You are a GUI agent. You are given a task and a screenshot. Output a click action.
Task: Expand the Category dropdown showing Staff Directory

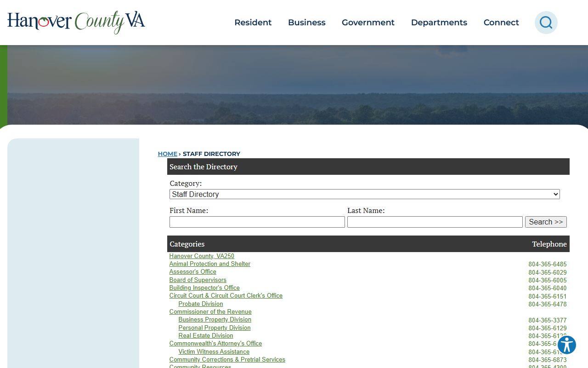click(x=365, y=194)
